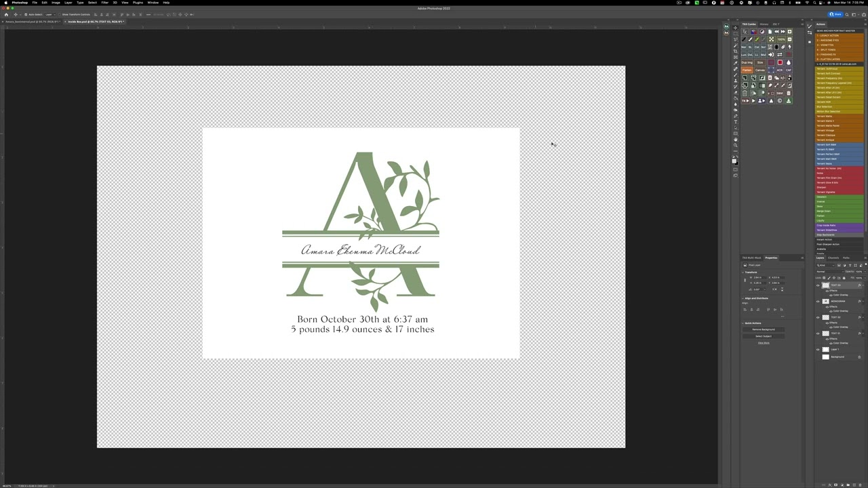Hide the Layer 1 layer
868x488 pixels.
818,349
